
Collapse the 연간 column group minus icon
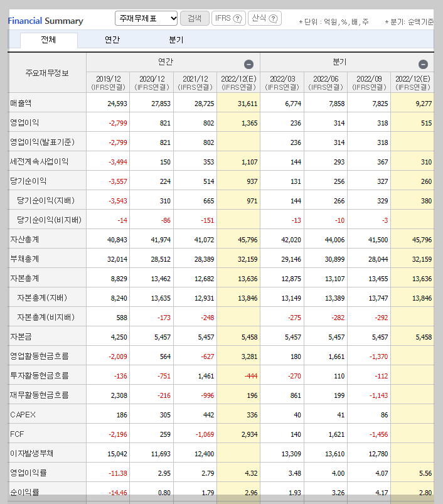[248, 64]
